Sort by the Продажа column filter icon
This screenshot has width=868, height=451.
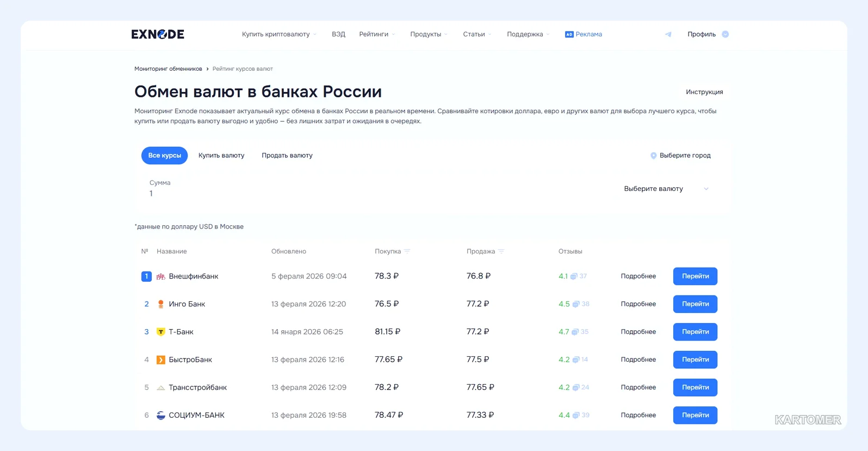[x=501, y=251]
